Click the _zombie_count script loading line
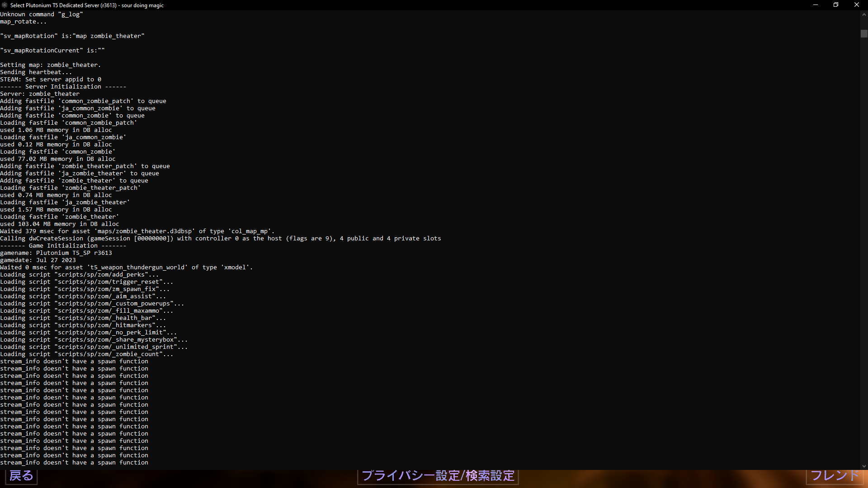The image size is (868, 488). tap(87, 354)
